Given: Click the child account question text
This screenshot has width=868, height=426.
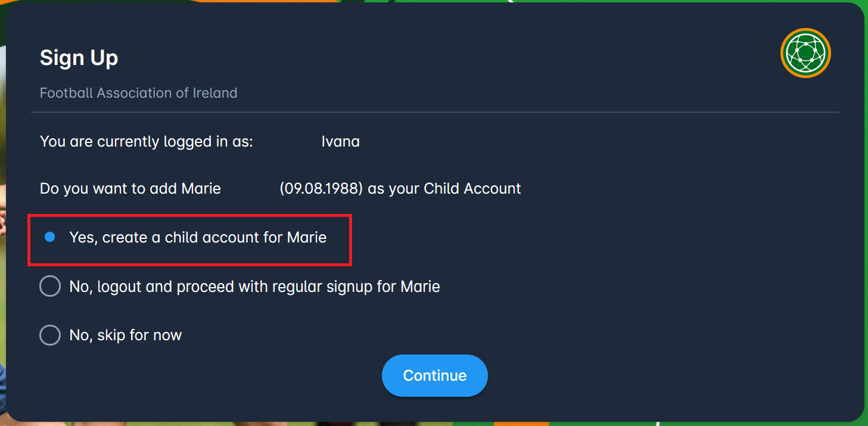Looking at the screenshot, I should (280, 188).
